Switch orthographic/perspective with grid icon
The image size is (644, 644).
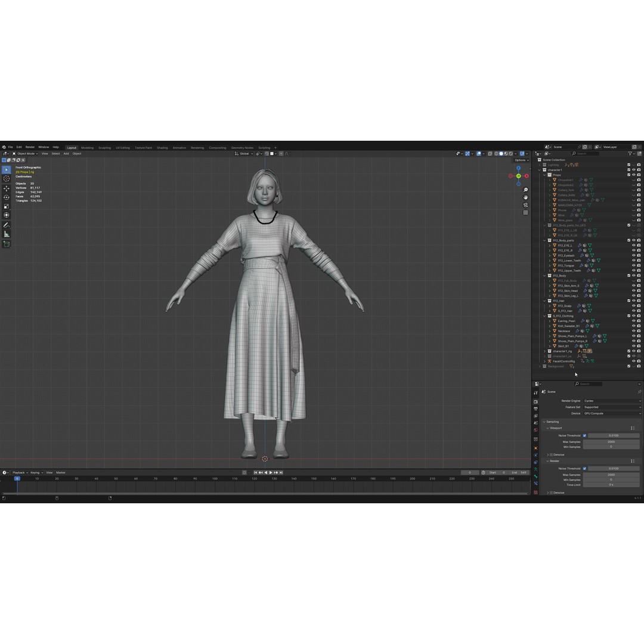pyautogui.click(x=525, y=213)
